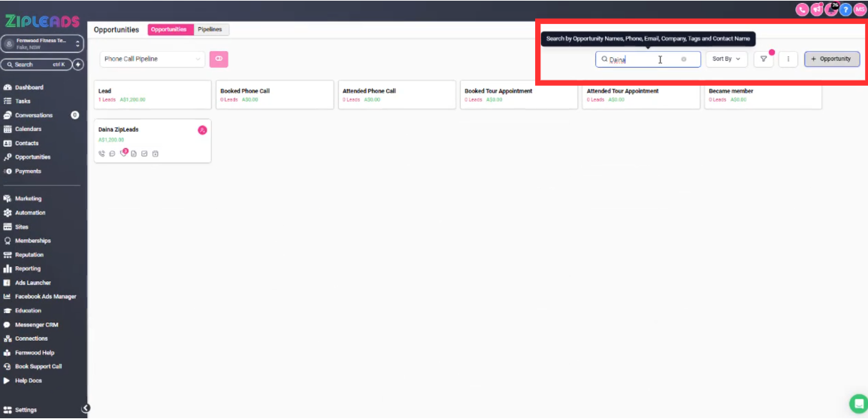Click the Lead stage header
The height and width of the screenshot is (419, 868).
click(x=153, y=95)
